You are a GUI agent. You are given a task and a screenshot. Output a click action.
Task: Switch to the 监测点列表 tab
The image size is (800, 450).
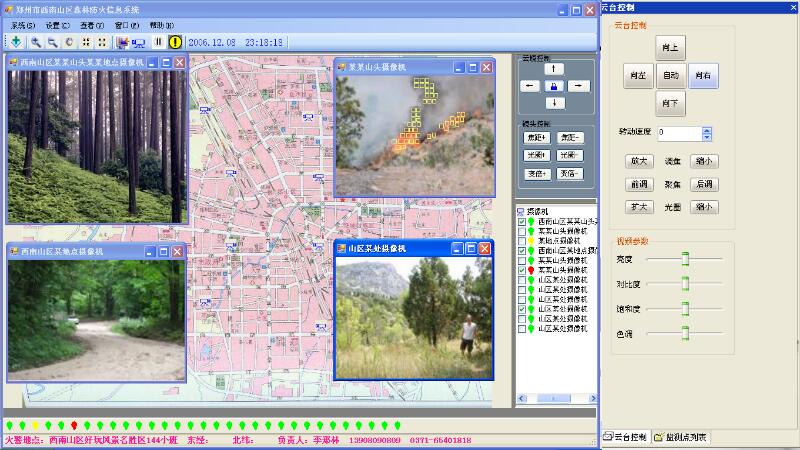tap(680, 437)
